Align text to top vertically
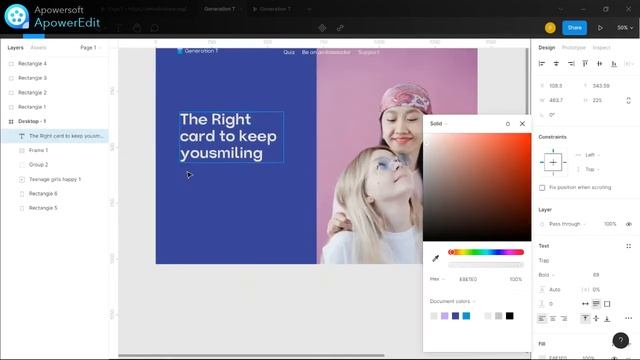Viewport: 640px width, 360px height. 585,318
